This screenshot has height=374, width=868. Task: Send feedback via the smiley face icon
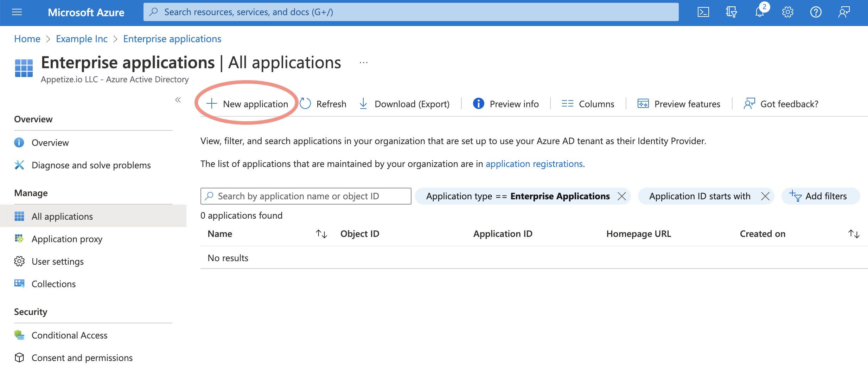tap(844, 12)
